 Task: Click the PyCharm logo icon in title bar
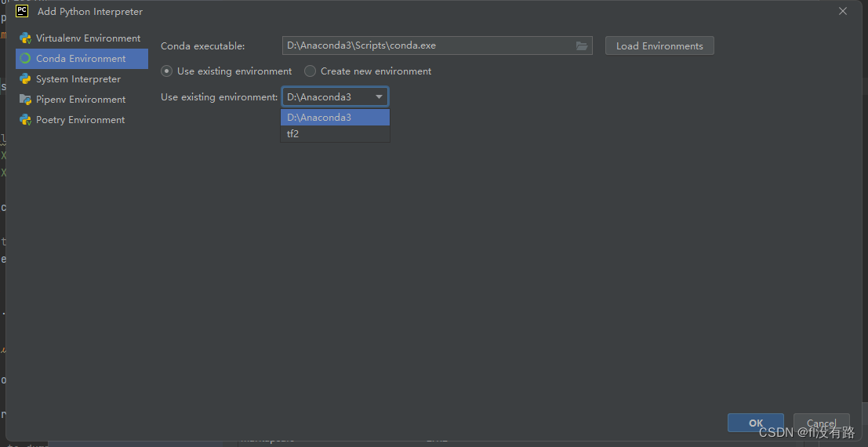pos(22,11)
